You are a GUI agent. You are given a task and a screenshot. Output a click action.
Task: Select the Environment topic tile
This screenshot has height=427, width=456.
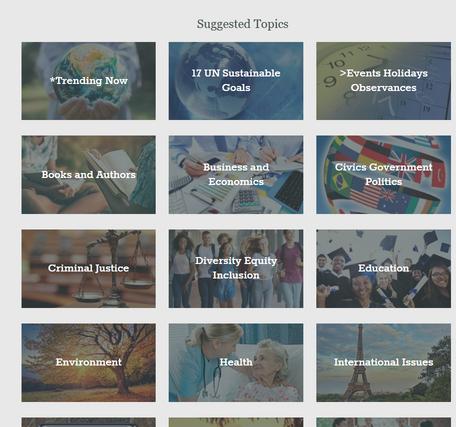[x=88, y=363]
